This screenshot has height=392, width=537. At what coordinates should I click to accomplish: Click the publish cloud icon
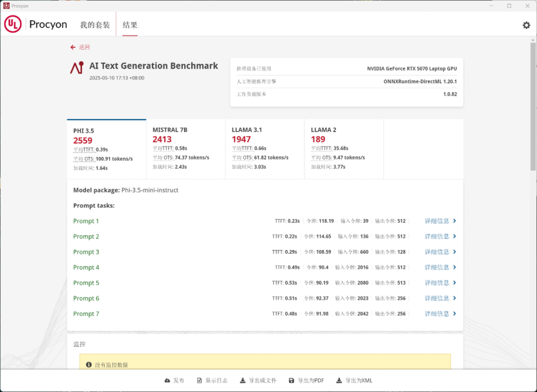[x=167, y=380]
